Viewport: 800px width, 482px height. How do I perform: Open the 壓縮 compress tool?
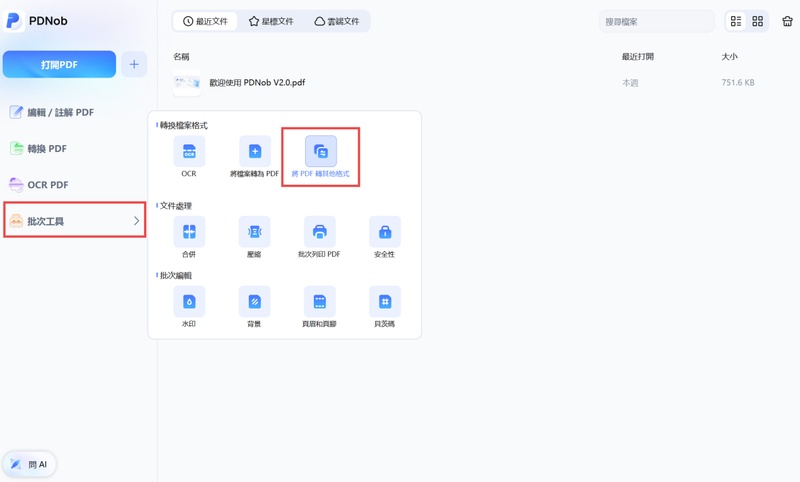pos(255,232)
